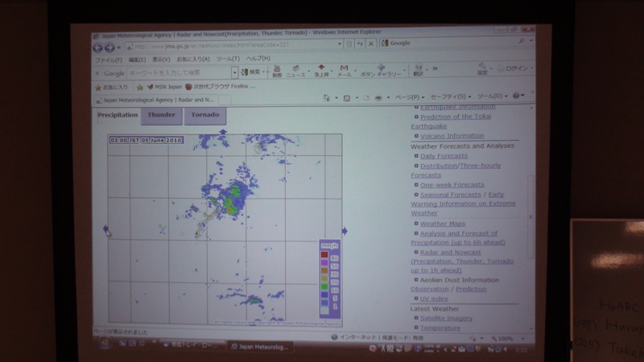Open the ヘルプ(H) menu
The image size is (644, 362).
258,58
